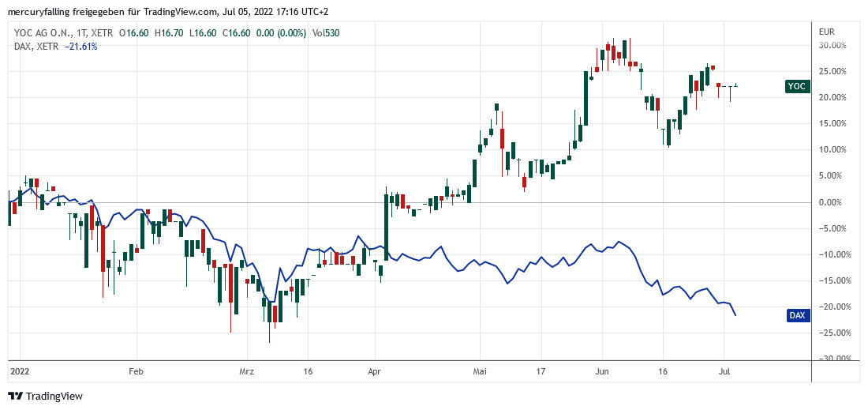Click the −21.61% DAX change value

(x=81, y=46)
